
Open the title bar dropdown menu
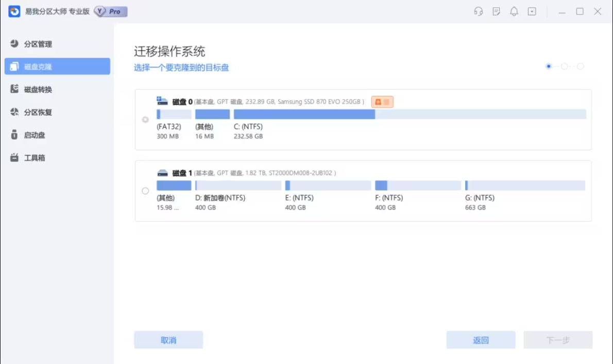coord(532,11)
